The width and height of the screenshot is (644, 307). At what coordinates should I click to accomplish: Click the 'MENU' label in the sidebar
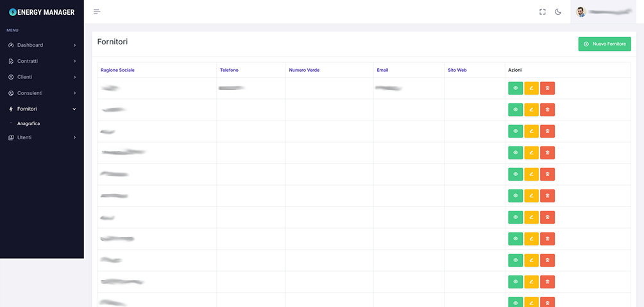click(x=12, y=30)
